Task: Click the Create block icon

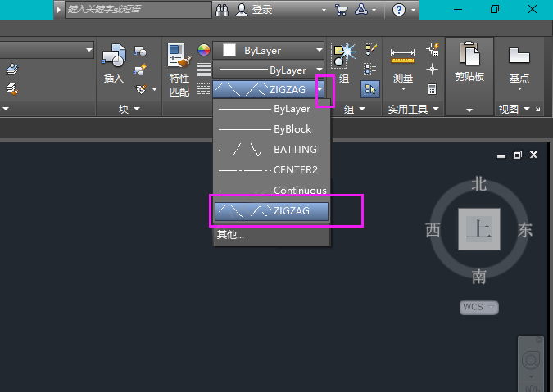Action: point(140,51)
